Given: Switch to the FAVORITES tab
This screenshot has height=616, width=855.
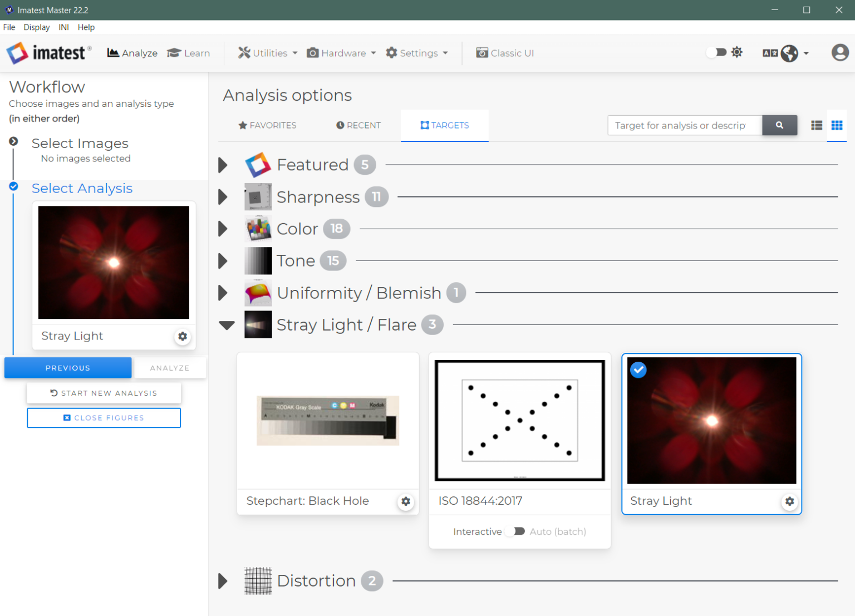Looking at the screenshot, I should coord(267,125).
